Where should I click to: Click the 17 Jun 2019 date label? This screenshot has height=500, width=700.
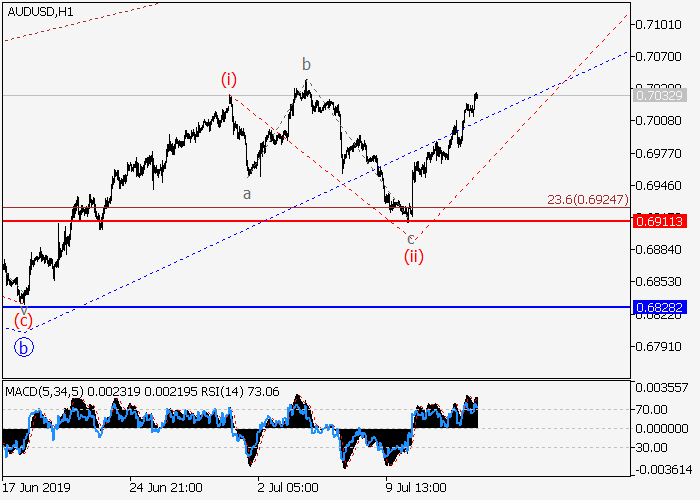click(36, 488)
